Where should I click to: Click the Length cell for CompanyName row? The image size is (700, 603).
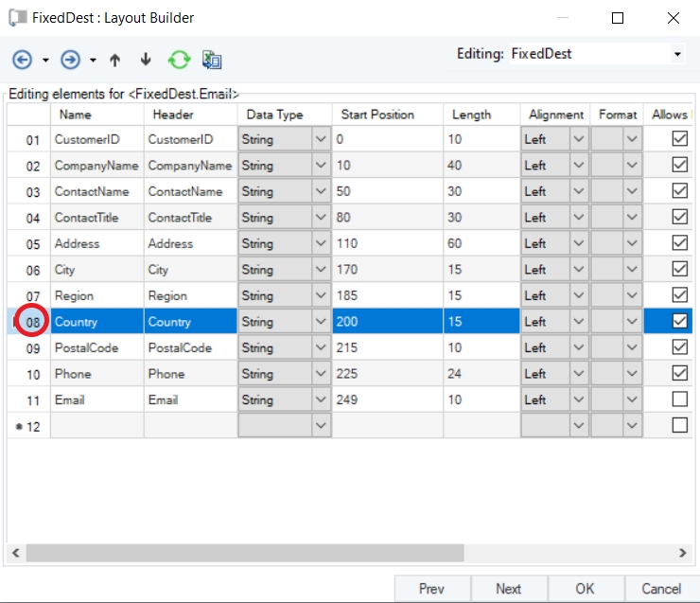point(481,166)
